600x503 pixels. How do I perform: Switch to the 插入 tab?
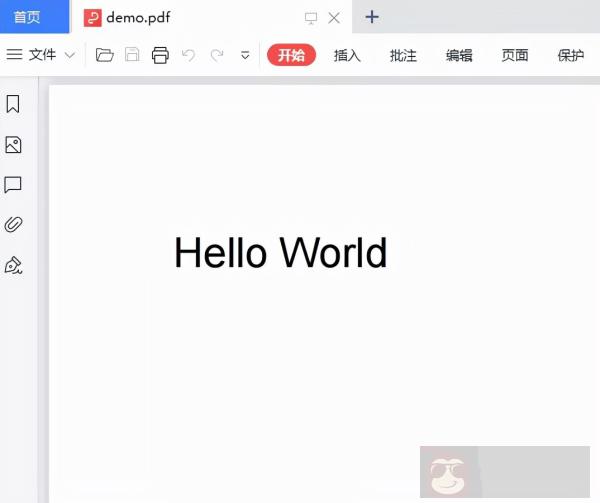(347, 55)
